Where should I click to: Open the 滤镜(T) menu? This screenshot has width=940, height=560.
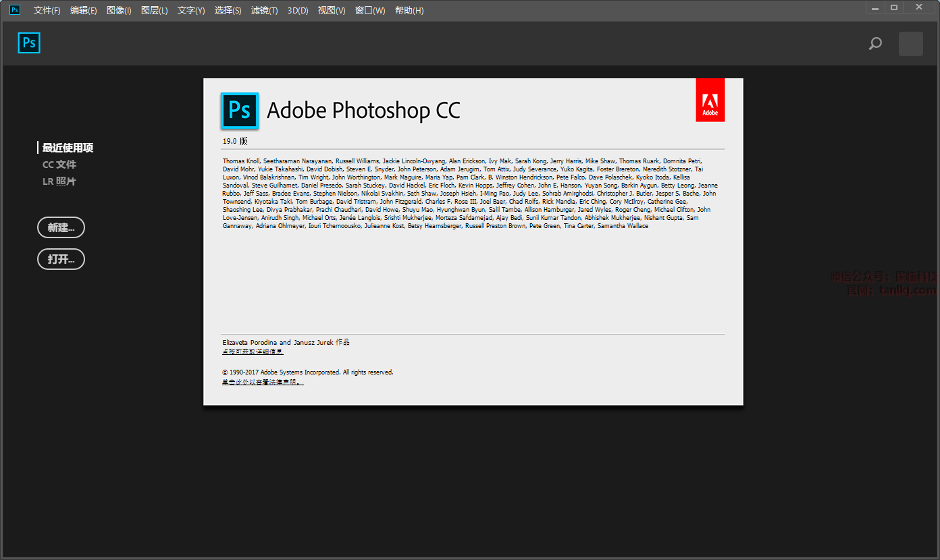[x=265, y=11]
